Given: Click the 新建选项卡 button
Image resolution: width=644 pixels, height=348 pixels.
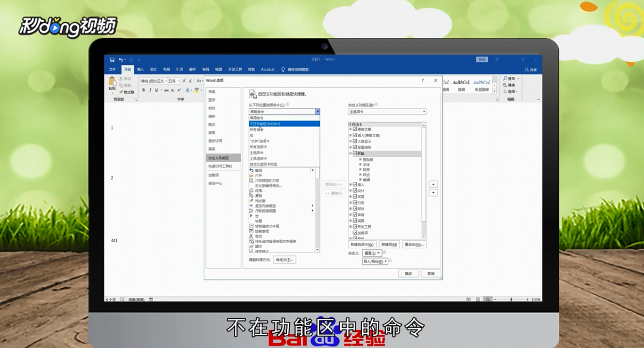Looking at the screenshot, I should coord(362,244).
